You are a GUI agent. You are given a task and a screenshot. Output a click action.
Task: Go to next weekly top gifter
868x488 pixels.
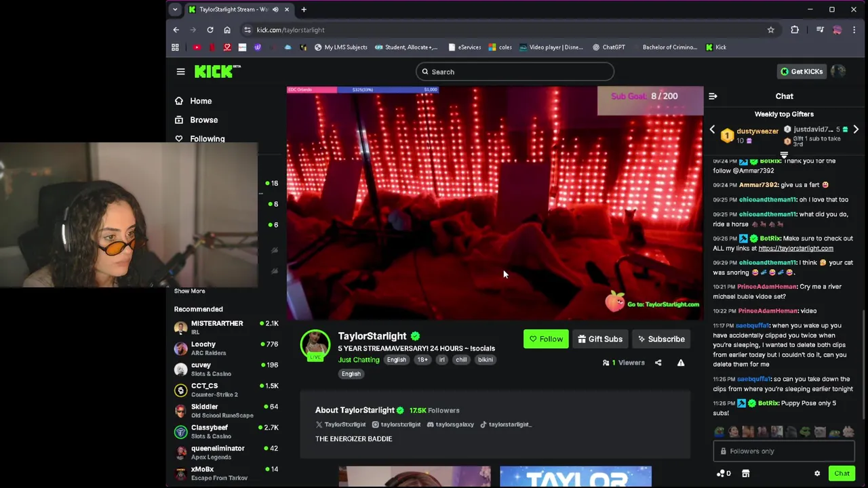[856, 129]
